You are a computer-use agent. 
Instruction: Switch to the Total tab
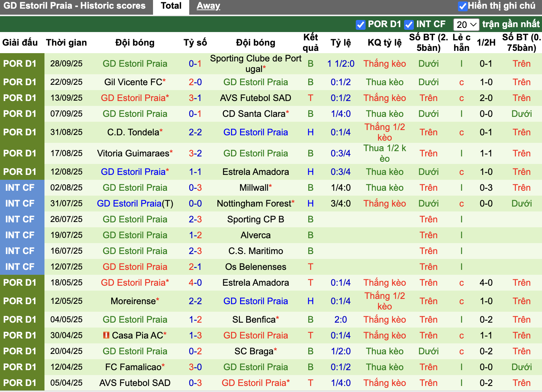click(171, 6)
